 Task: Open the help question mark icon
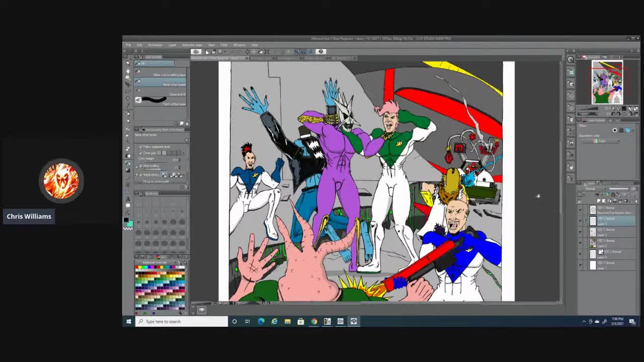(320, 51)
